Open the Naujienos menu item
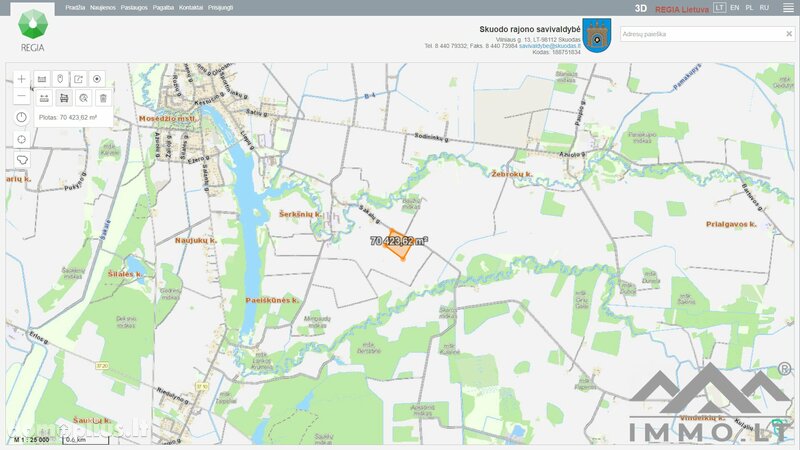 (x=103, y=8)
